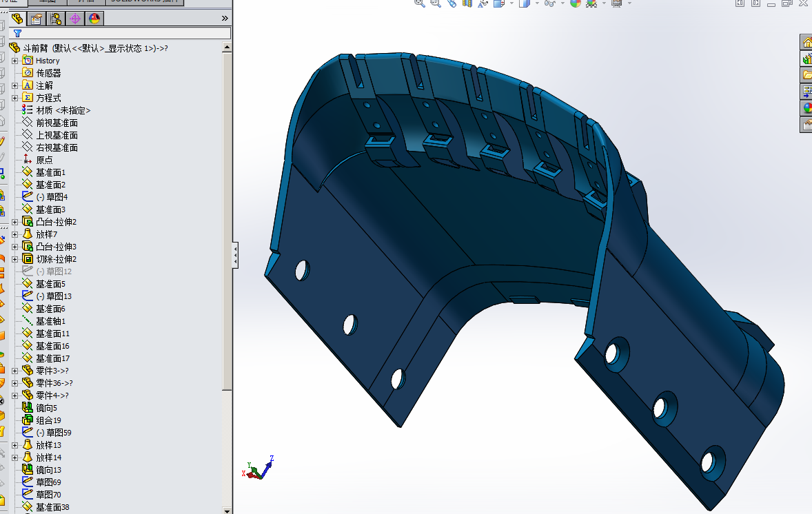This screenshot has width=812, height=514.
Task: Select the 组合19 combine feature
Action: pos(48,420)
